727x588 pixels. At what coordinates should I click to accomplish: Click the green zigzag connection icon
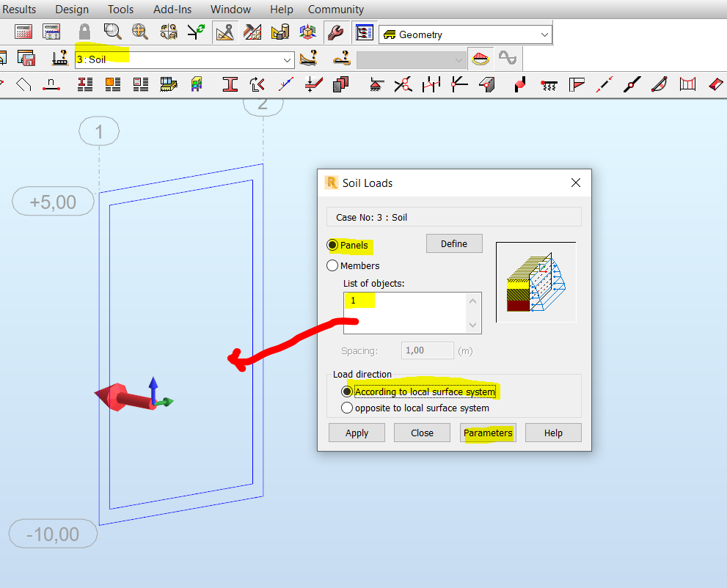click(x=197, y=32)
